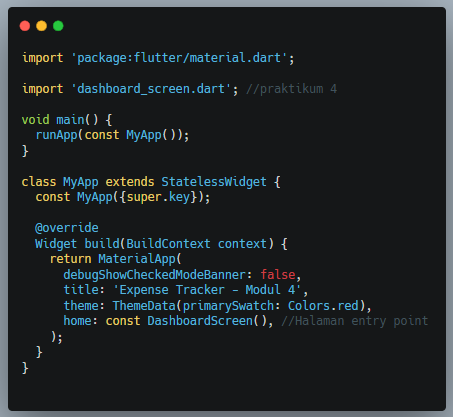This screenshot has width=453, height=417.
Task: Click BuildContext parameter type
Action: coord(168,244)
